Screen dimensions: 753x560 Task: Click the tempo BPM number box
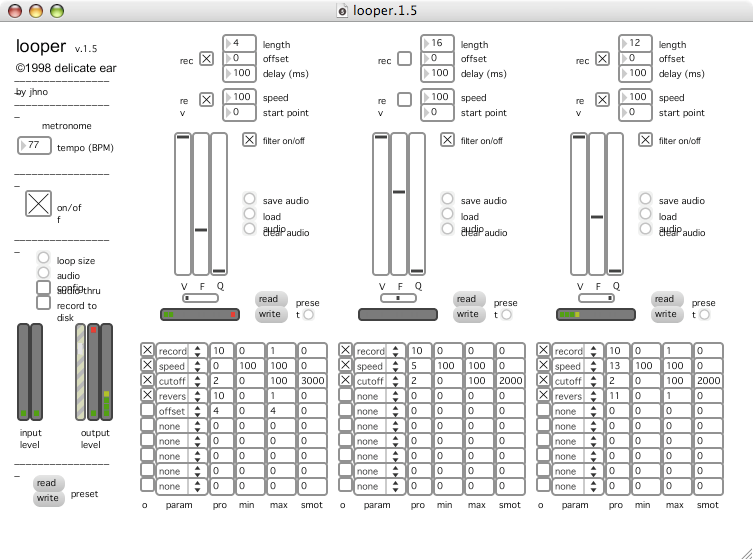(34, 145)
